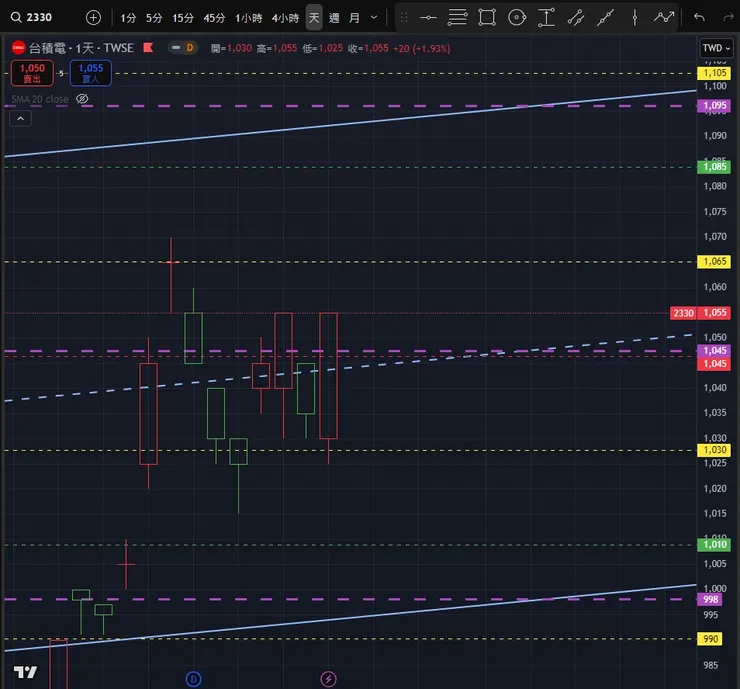The width and height of the screenshot is (740, 689).
Task: Select the rectangle drawing tool
Action: pos(487,18)
